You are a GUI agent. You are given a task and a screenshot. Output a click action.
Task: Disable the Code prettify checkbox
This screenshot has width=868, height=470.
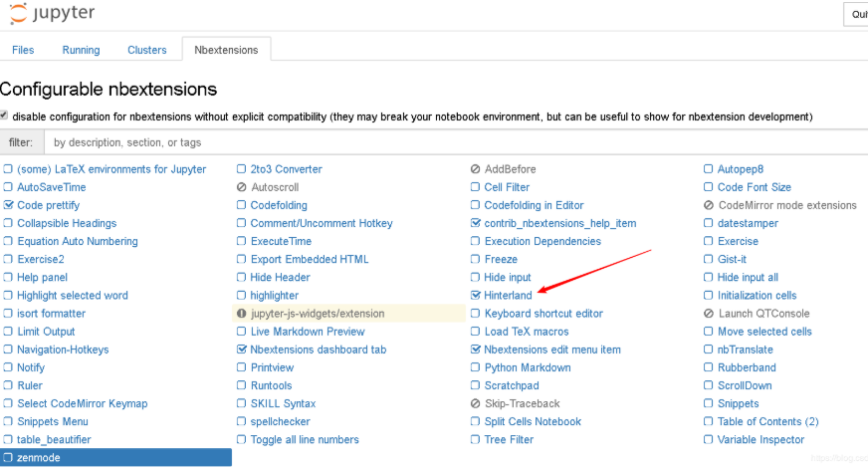point(9,205)
